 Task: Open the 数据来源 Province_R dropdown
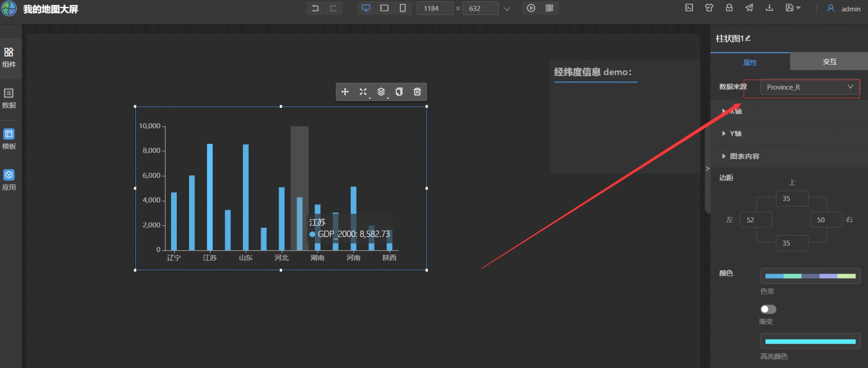(x=810, y=87)
